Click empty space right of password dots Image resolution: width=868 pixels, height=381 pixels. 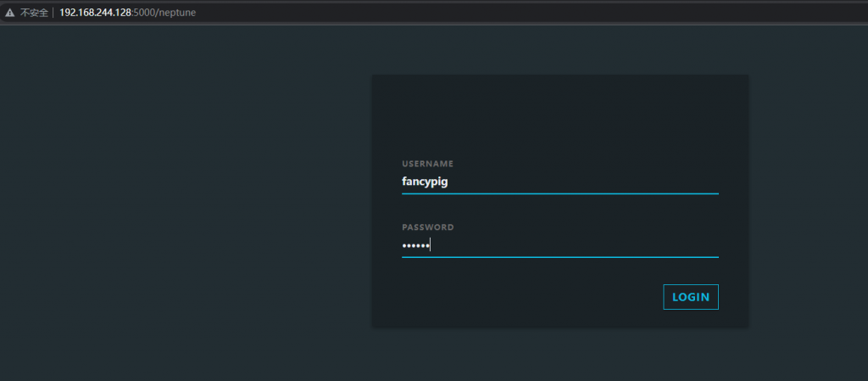point(593,245)
